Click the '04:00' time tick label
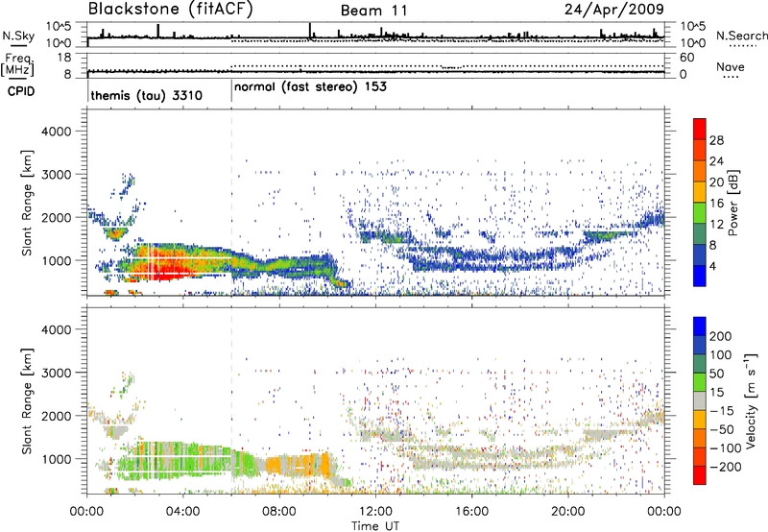The width and height of the screenshot is (768, 532). coord(183,512)
